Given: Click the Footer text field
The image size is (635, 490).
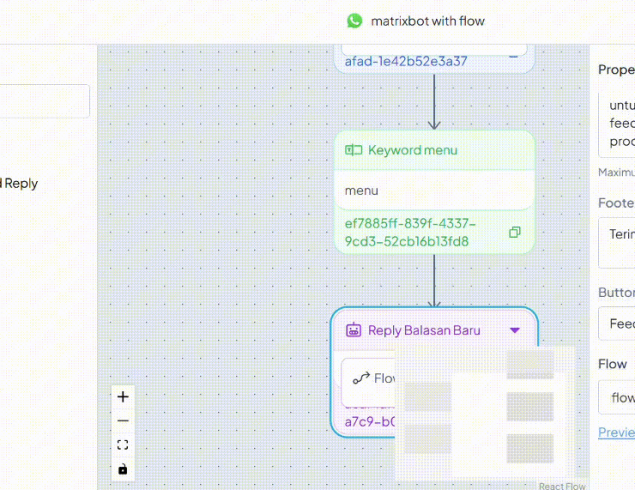Looking at the screenshot, I should tap(618, 244).
